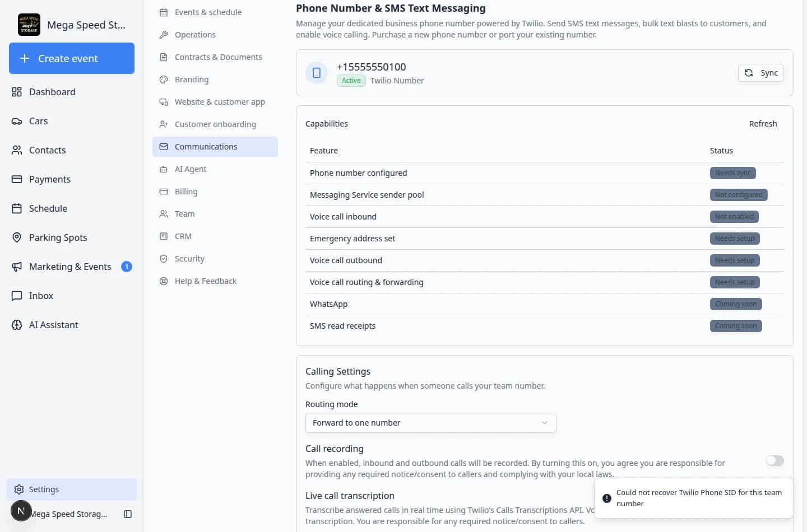Click the WhatsApp Coming soon badge
807x532 pixels.
736,304
